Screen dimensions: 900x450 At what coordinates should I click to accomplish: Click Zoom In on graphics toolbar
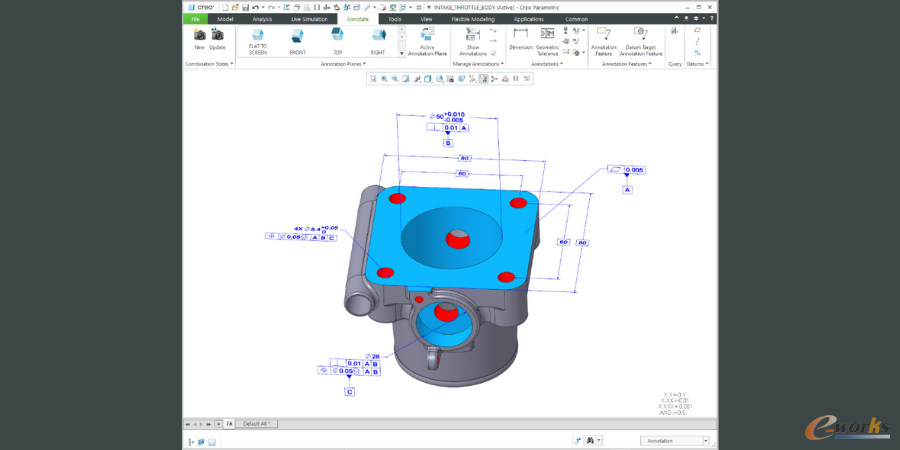[x=384, y=79]
